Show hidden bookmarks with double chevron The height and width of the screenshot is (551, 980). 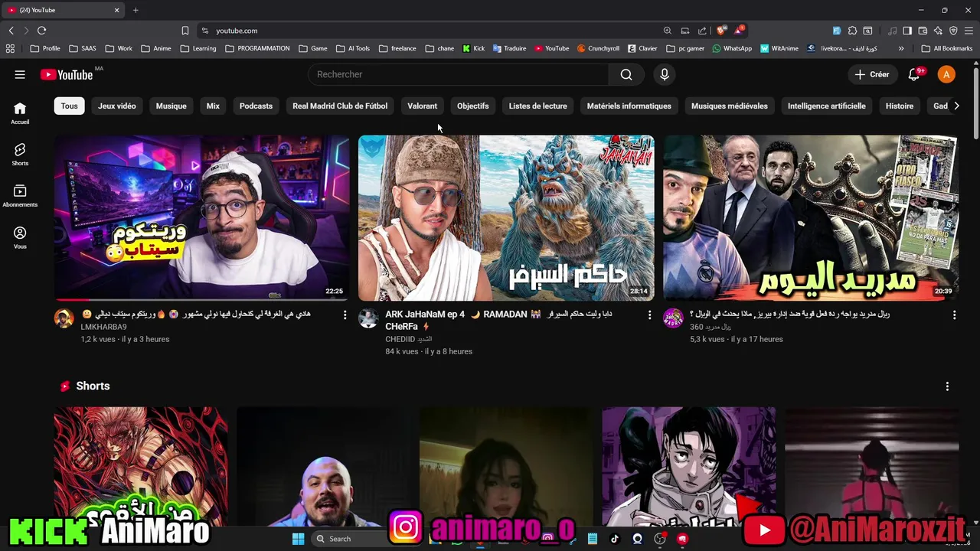tap(901, 48)
